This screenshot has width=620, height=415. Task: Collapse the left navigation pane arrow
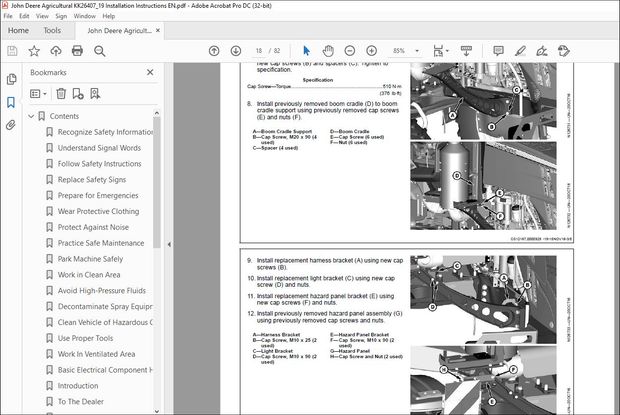pos(169,245)
